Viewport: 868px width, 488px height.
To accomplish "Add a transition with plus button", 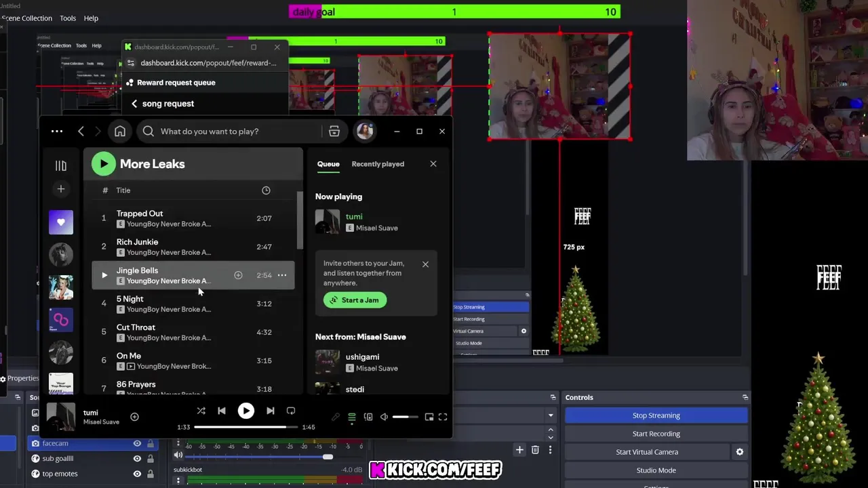I will pyautogui.click(x=519, y=449).
